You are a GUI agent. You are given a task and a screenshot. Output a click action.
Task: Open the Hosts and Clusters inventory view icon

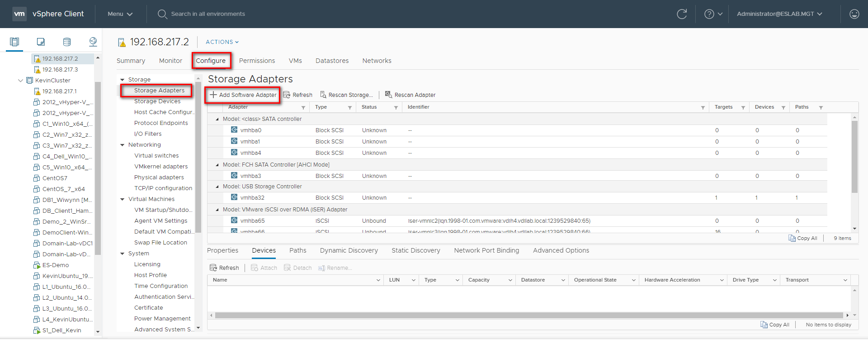click(14, 42)
